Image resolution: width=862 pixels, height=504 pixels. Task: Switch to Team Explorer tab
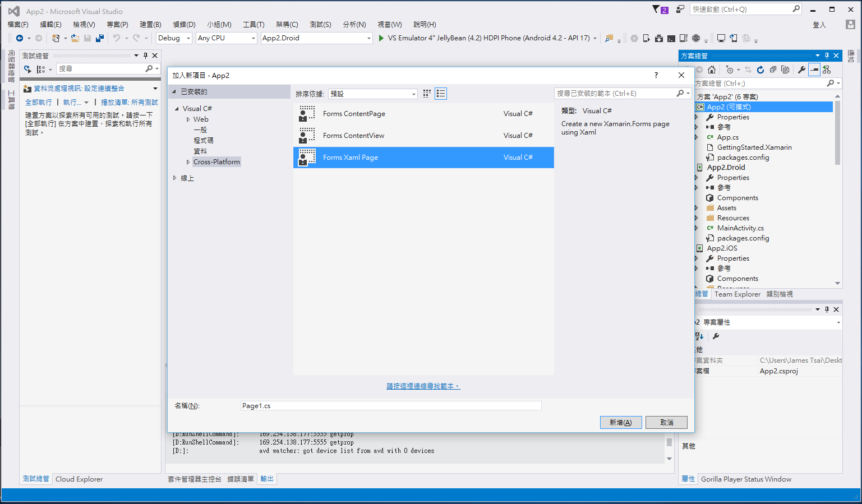coord(737,294)
